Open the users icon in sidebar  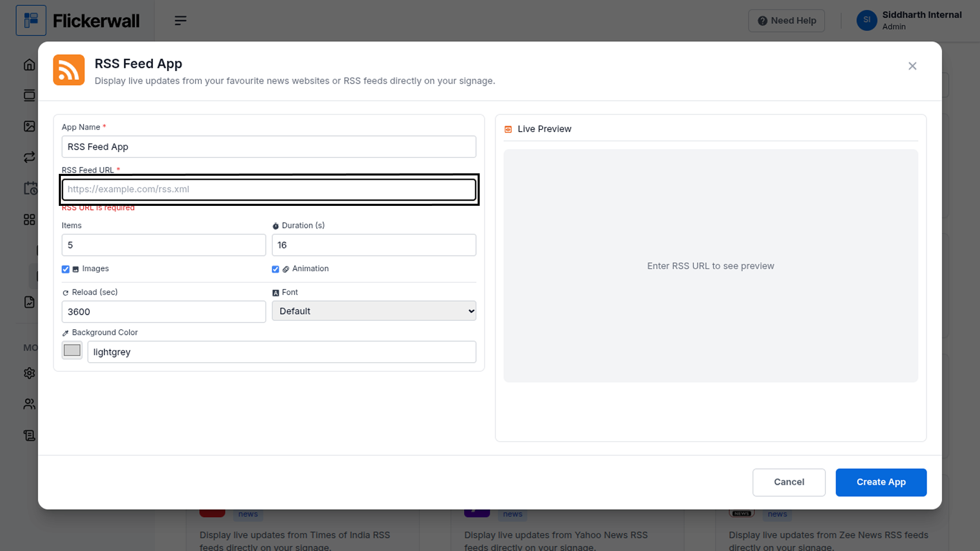click(x=29, y=404)
